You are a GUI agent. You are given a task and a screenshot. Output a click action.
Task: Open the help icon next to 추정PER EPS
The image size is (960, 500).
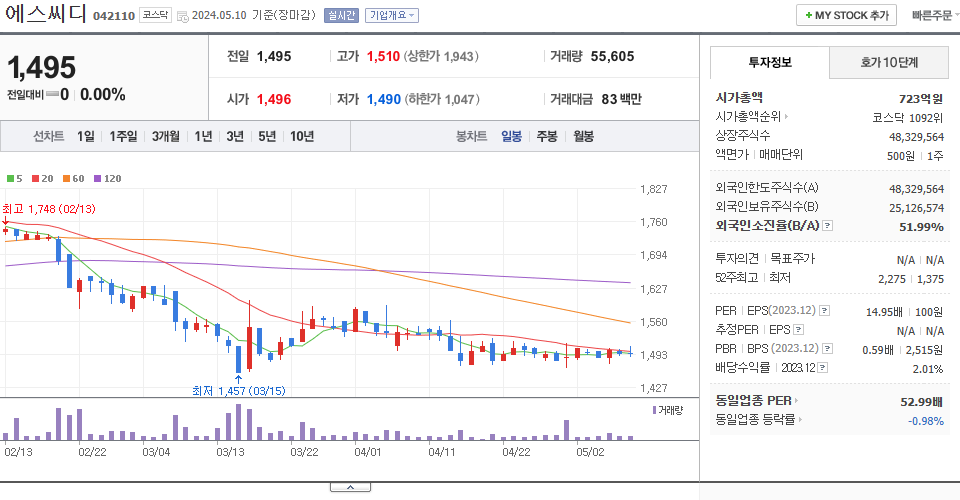pos(798,330)
